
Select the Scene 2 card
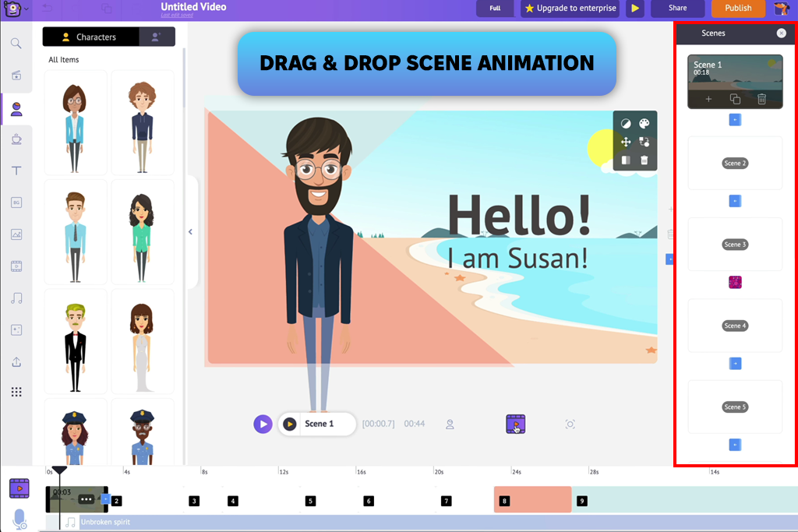735,164
